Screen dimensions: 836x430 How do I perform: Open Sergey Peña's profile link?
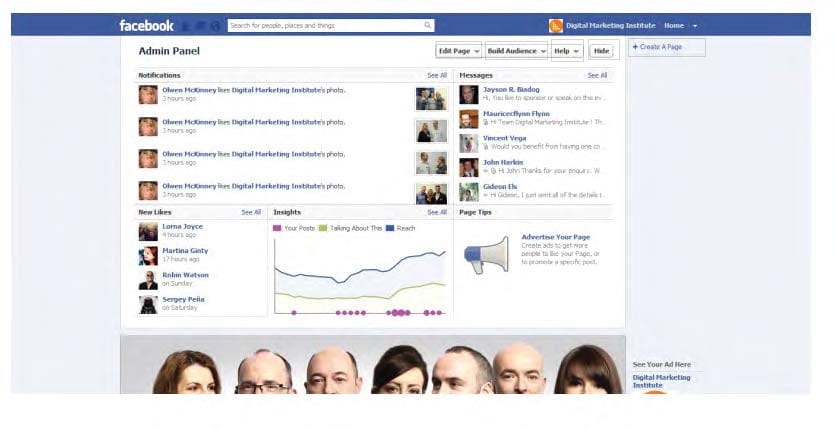coord(183,299)
